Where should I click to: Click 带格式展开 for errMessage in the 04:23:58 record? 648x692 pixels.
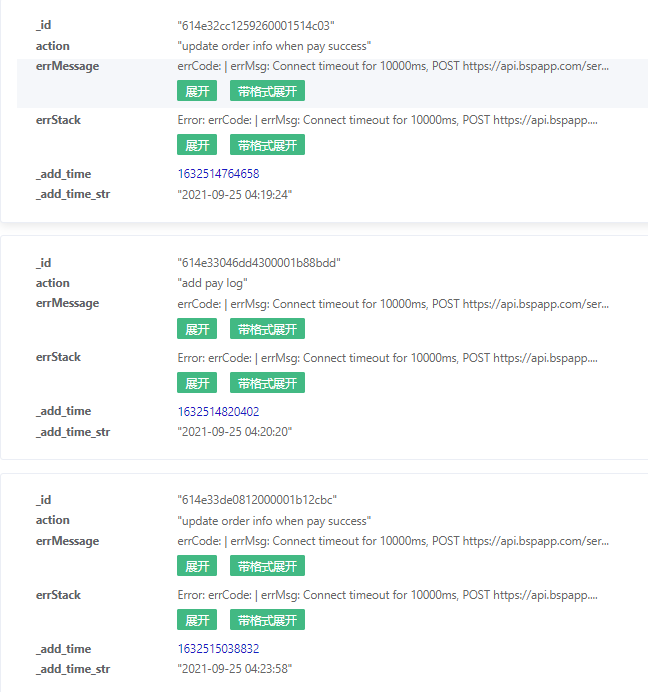pos(267,566)
